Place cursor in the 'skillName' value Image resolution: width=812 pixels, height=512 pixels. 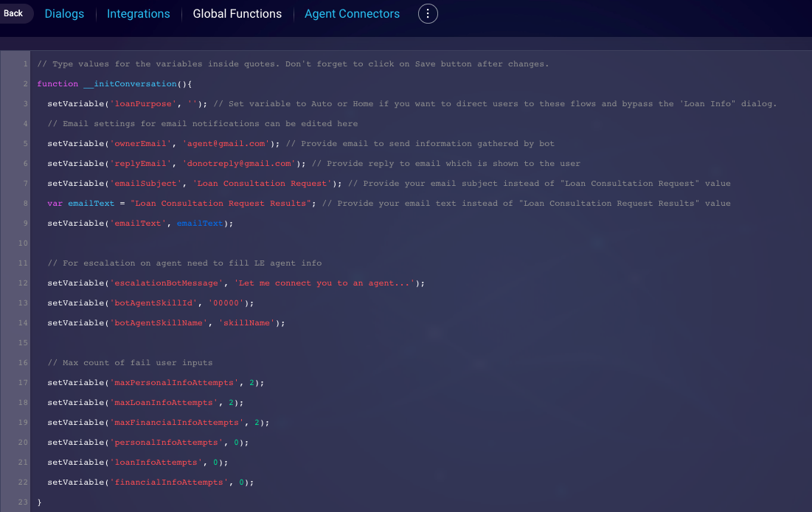point(246,323)
